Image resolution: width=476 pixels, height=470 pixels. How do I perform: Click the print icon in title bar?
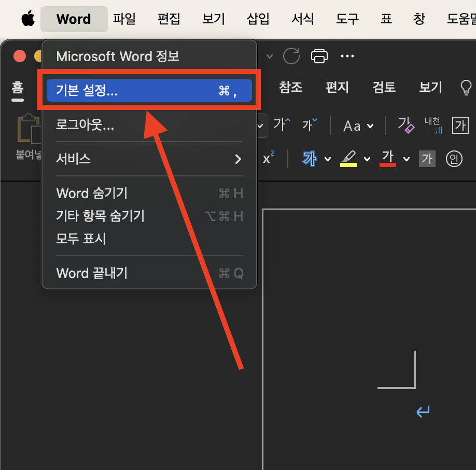pyautogui.click(x=319, y=56)
